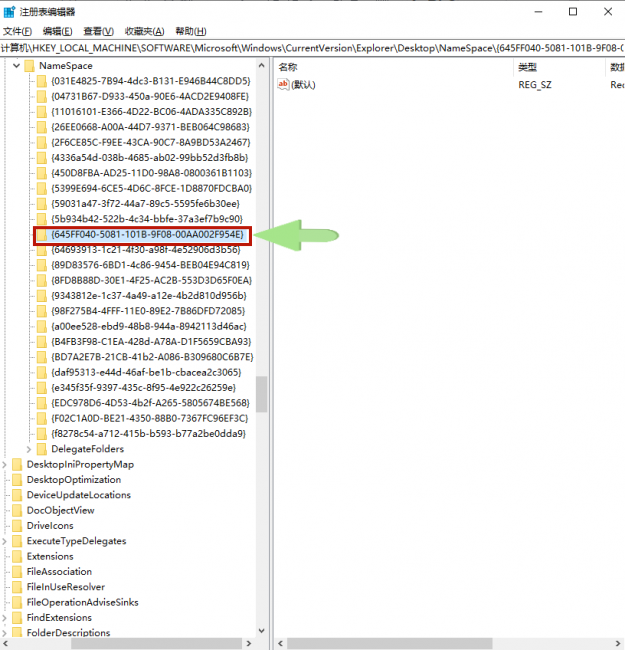625x650 pixels.
Task: Expand the DesktopIniPropertyMap node
Action: [x=4, y=464]
